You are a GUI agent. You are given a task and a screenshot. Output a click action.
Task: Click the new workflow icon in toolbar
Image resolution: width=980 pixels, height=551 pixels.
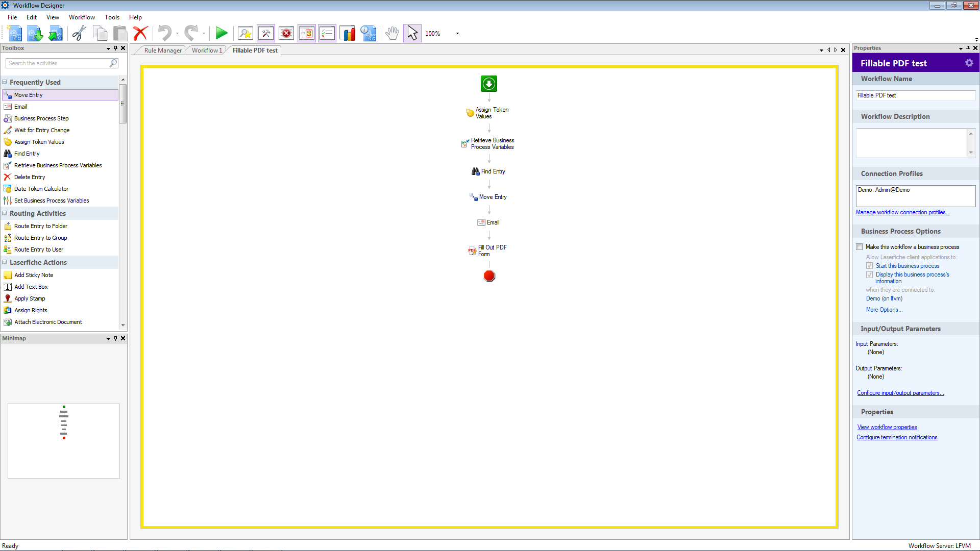15,34
